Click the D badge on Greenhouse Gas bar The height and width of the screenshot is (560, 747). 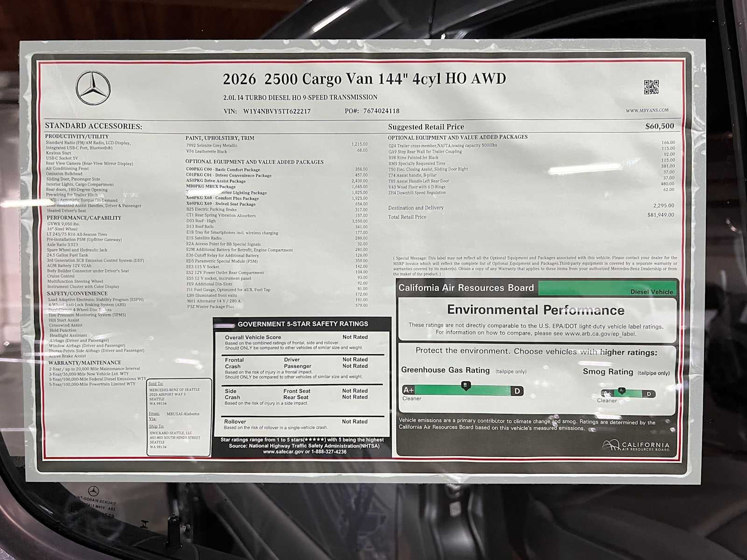pos(517,391)
